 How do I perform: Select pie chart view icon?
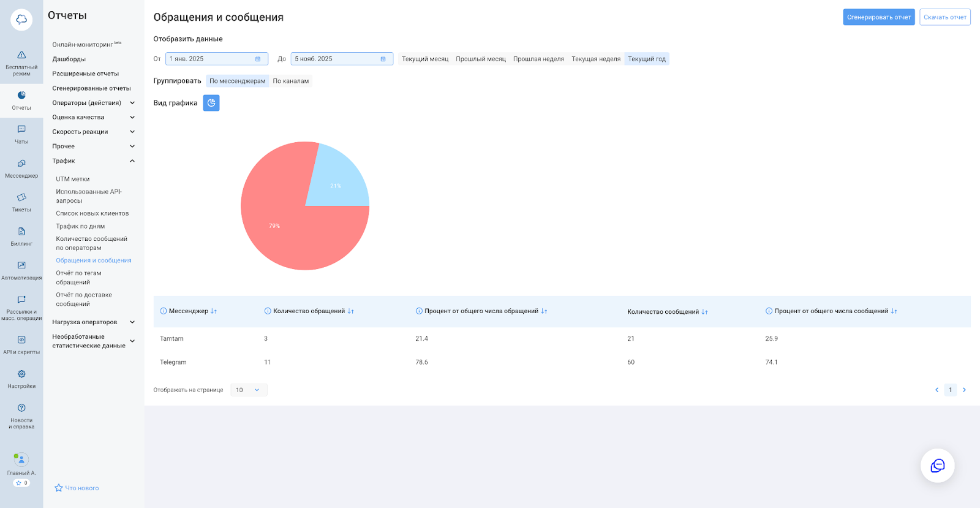coord(211,103)
